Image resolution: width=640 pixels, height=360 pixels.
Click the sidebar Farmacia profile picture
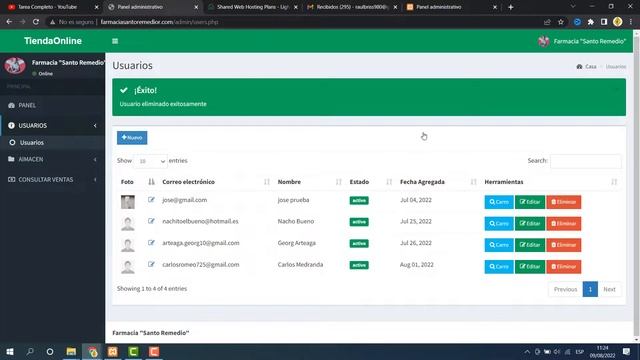click(15, 66)
